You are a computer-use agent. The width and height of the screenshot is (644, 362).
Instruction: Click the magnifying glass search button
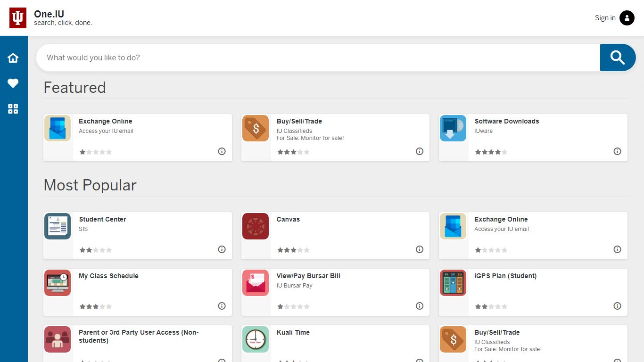[618, 58]
